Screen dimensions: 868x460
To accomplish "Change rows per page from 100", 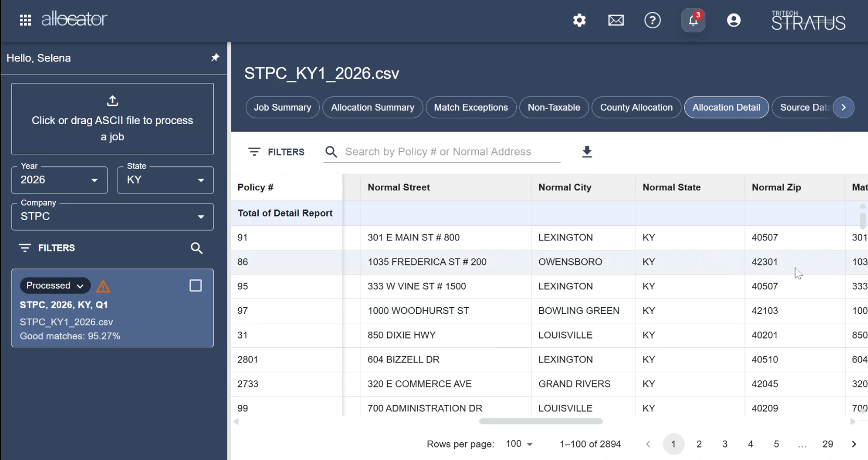I will point(519,444).
